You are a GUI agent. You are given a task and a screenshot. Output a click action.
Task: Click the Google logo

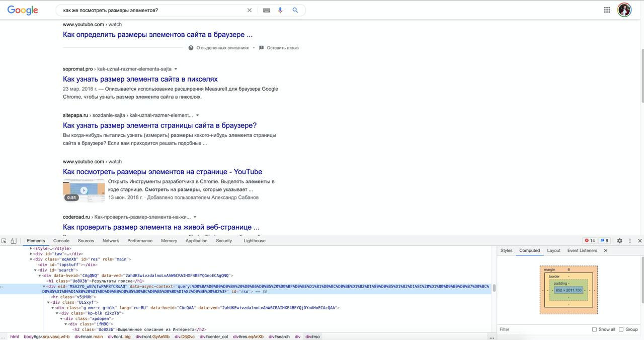[x=23, y=10]
